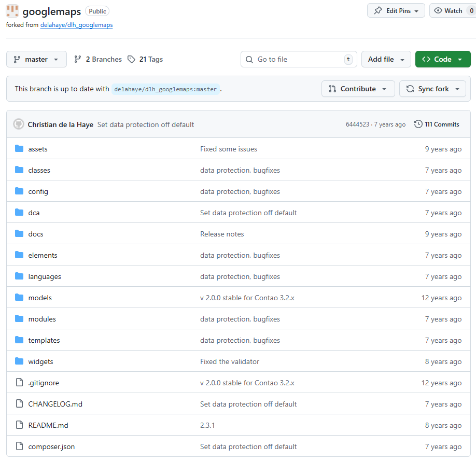Expand the Contribute menu
The image size is (476, 461).
tap(358, 89)
